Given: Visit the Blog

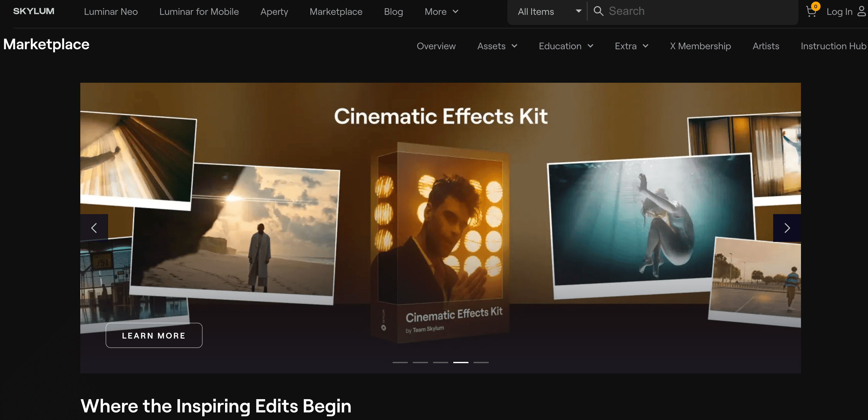Looking at the screenshot, I should [394, 11].
